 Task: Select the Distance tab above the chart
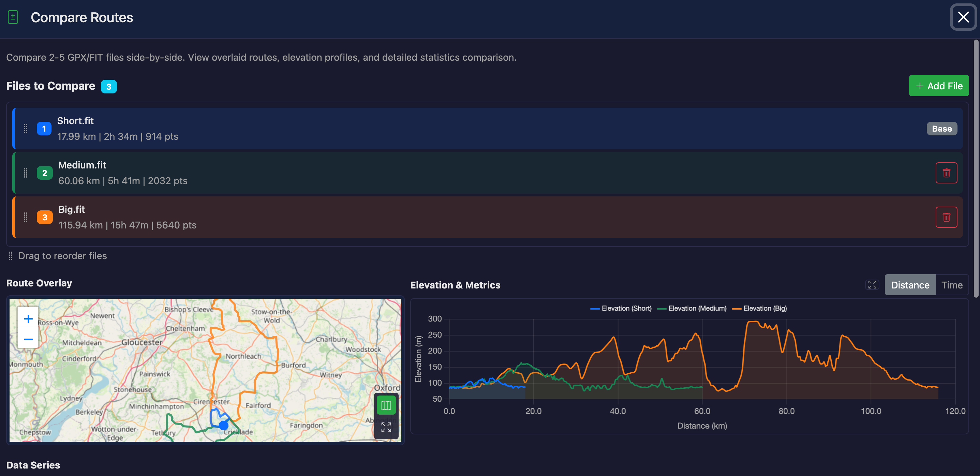(910, 285)
